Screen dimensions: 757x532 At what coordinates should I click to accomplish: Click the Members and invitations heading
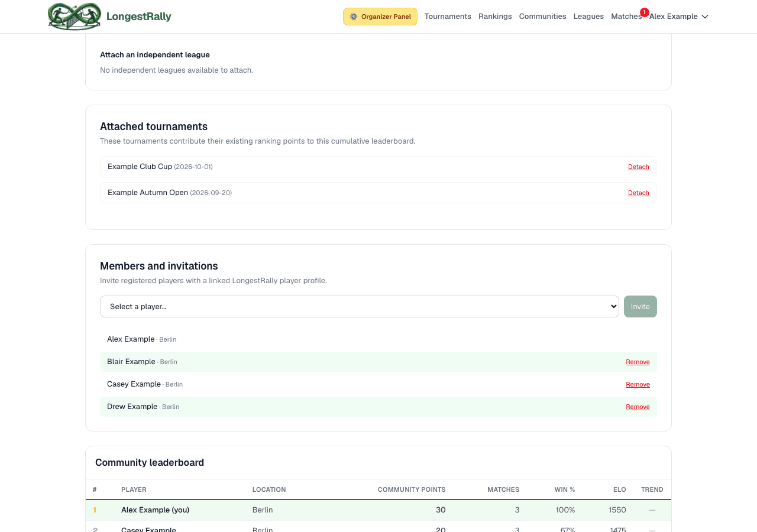pos(159,266)
